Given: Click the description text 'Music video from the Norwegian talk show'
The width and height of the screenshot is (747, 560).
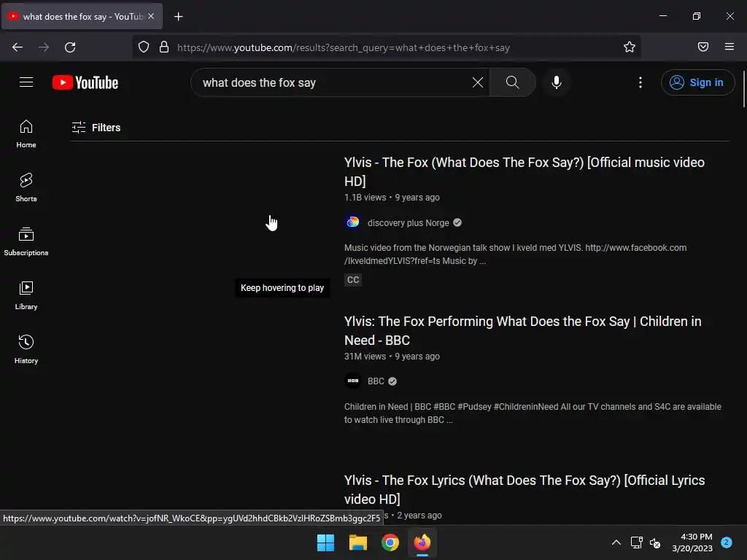Looking at the screenshot, I should point(515,254).
